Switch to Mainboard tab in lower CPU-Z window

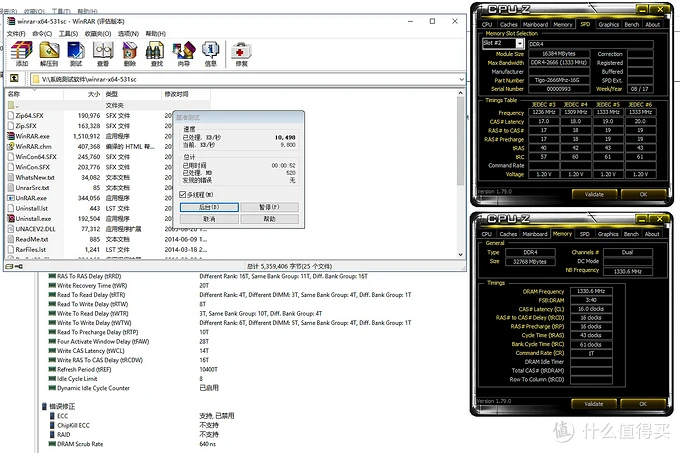pos(535,234)
